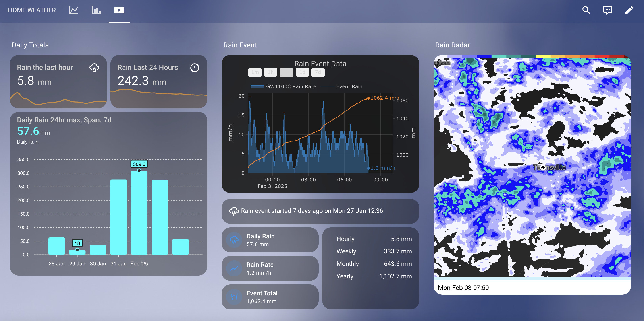Select the 1h time range for Rain Event Data
Image resolution: width=644 pixels, height=321 pixels.
tap(270, 72)
